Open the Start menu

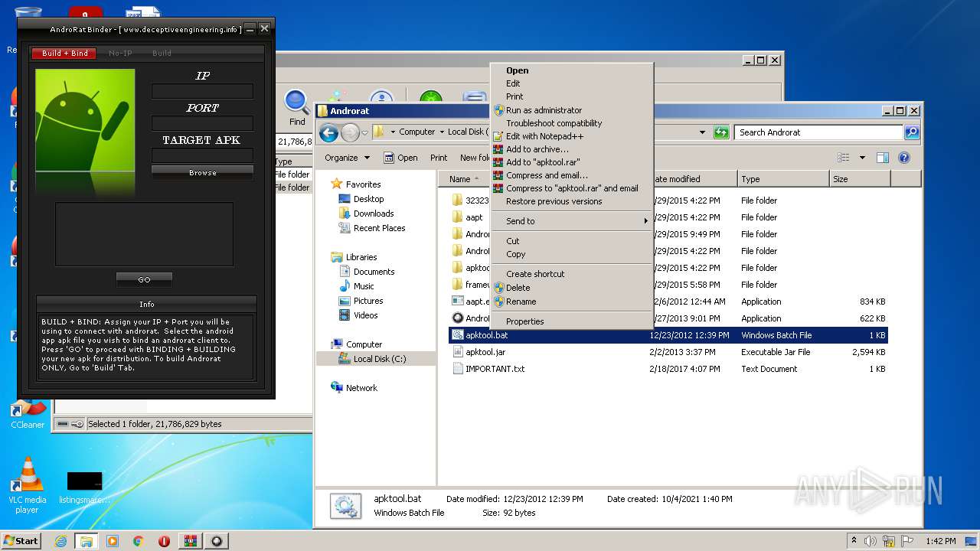(x=21, y=540)
